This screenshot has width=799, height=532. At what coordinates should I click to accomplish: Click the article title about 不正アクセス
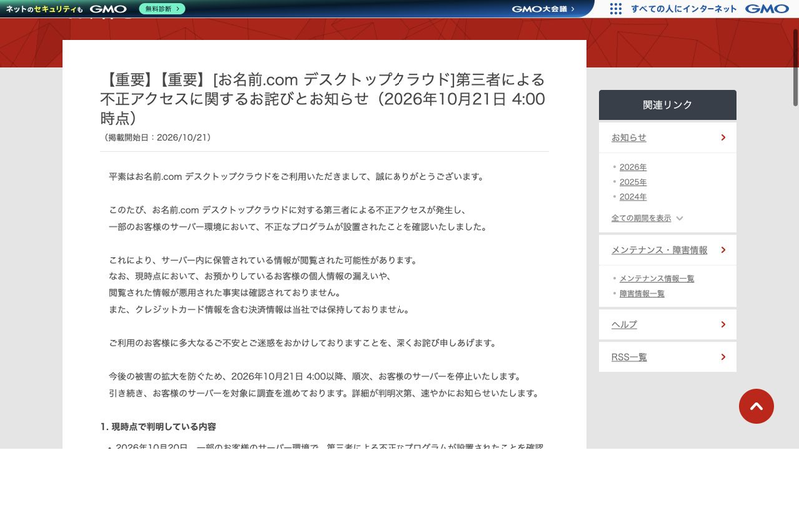coord(323,98)
